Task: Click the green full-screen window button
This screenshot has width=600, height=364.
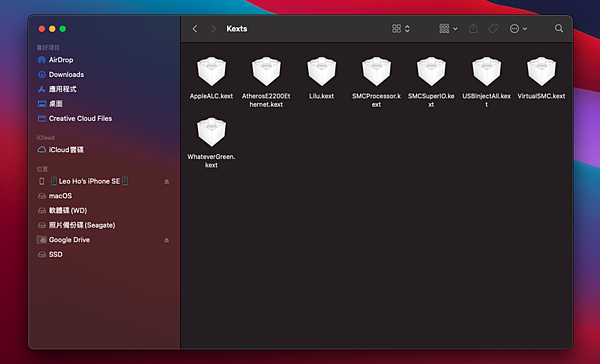Action: tap(63, 29)
